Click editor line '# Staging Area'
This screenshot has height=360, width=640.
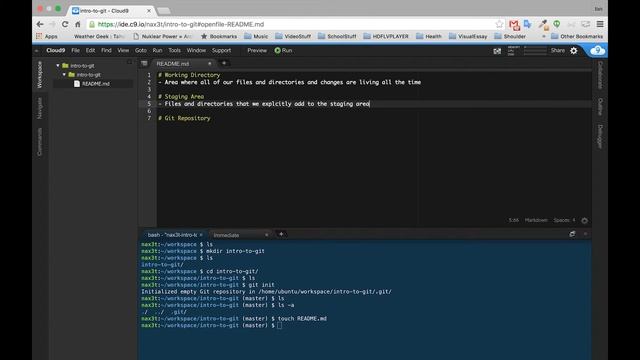coord(181,97)
